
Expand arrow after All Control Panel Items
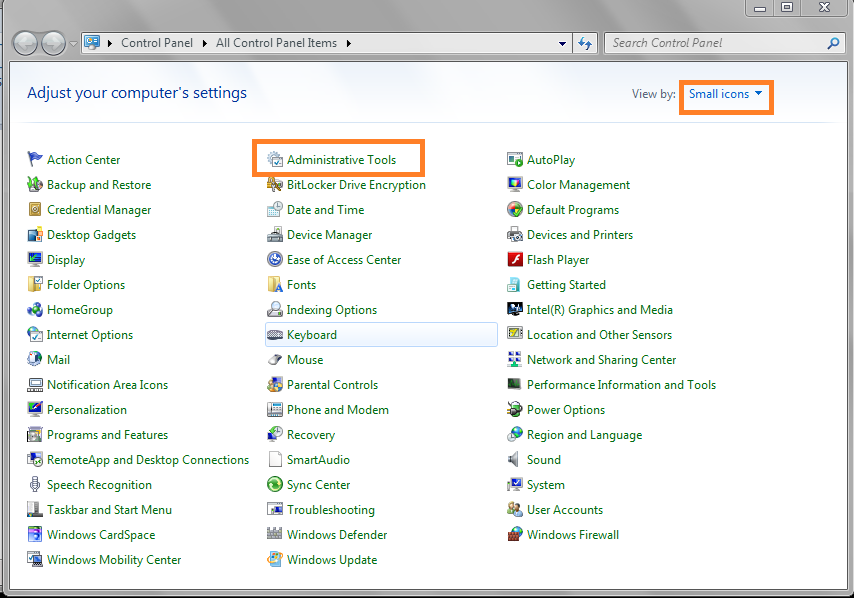pos(348,43)
